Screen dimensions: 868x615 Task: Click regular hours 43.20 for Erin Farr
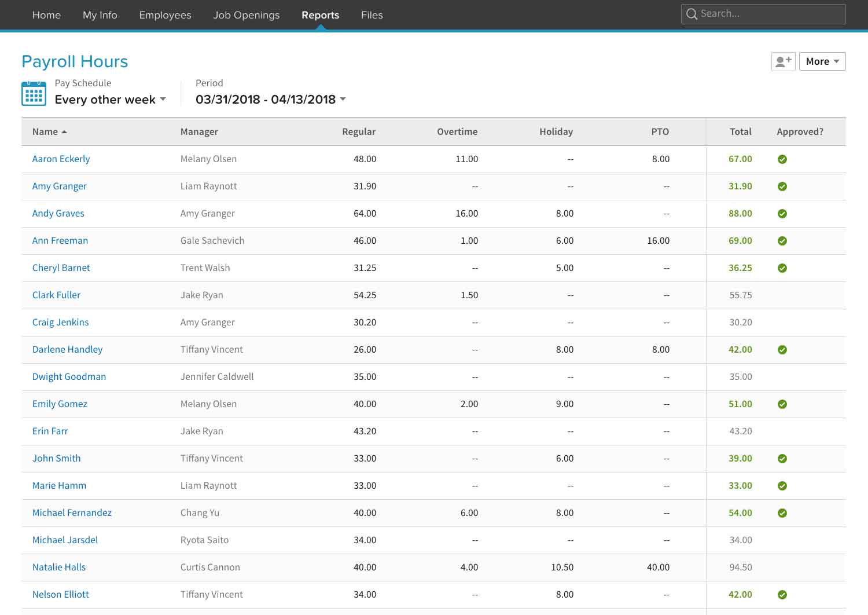[365, 431]
